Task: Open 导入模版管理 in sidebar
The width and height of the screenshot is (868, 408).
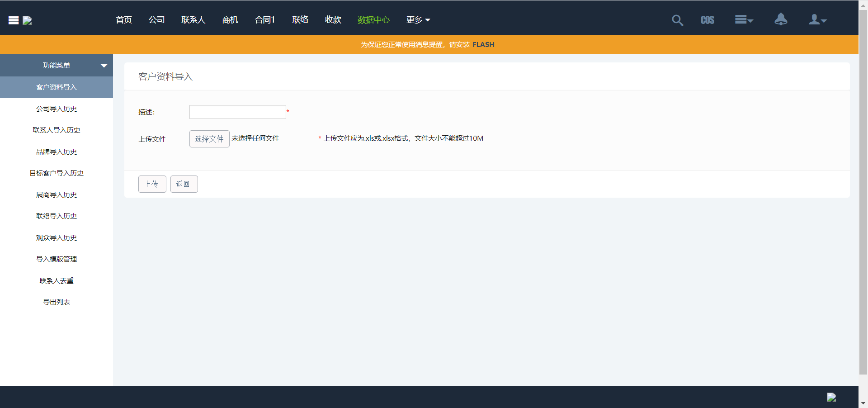Action: click(57, 259)
